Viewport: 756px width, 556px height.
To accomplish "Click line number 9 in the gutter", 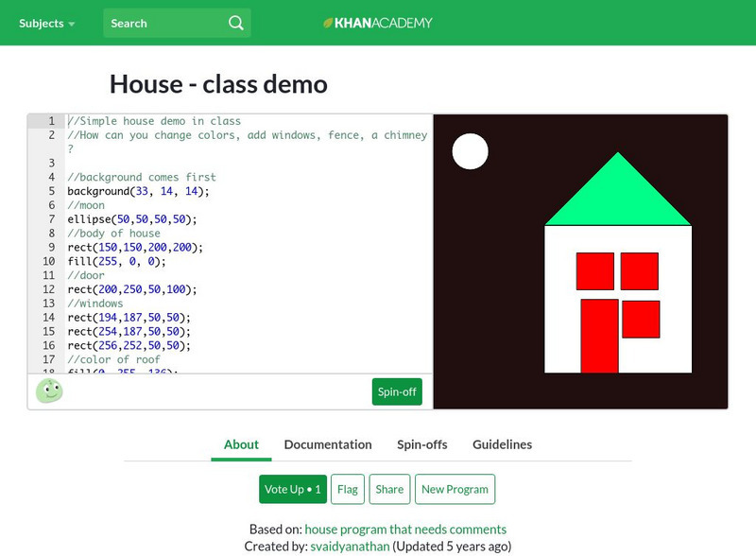I will [x=52, y=247].
